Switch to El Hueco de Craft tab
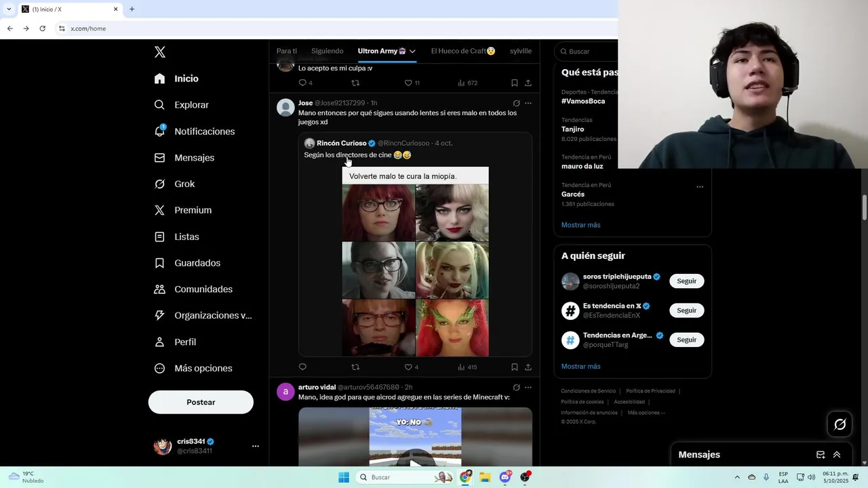This screenshot has width=868, height=488. coord(463,51)
